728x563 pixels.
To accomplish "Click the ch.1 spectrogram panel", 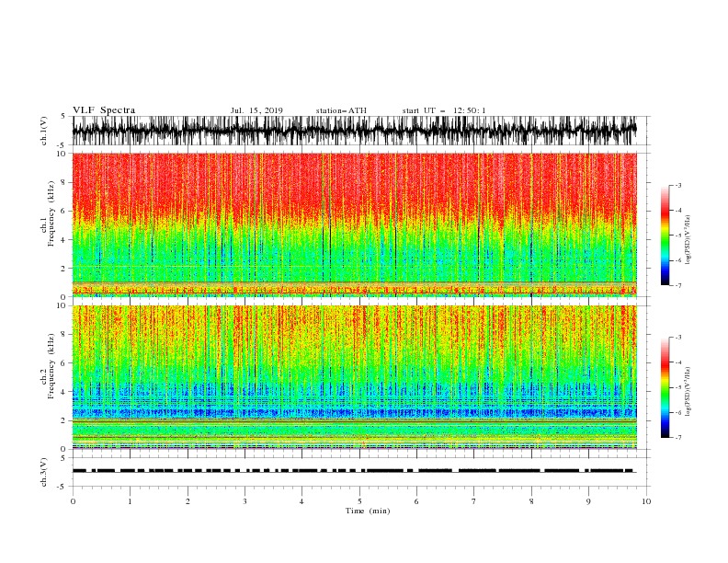I will click(x=355, y=224).
